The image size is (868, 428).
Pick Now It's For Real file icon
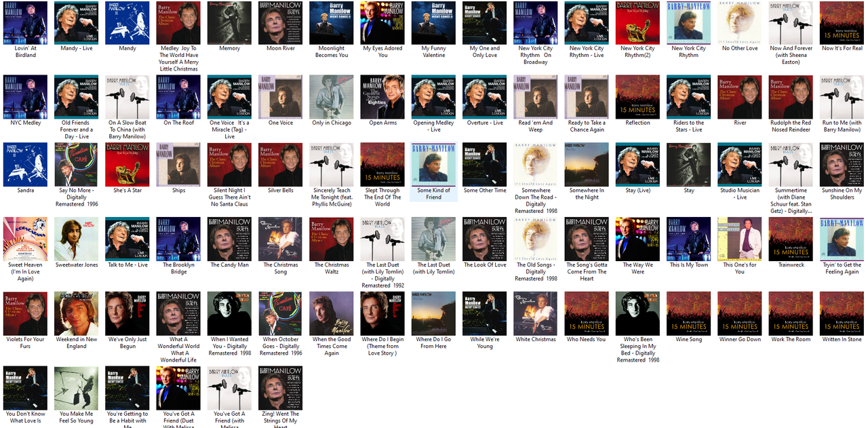click(842, 23)
